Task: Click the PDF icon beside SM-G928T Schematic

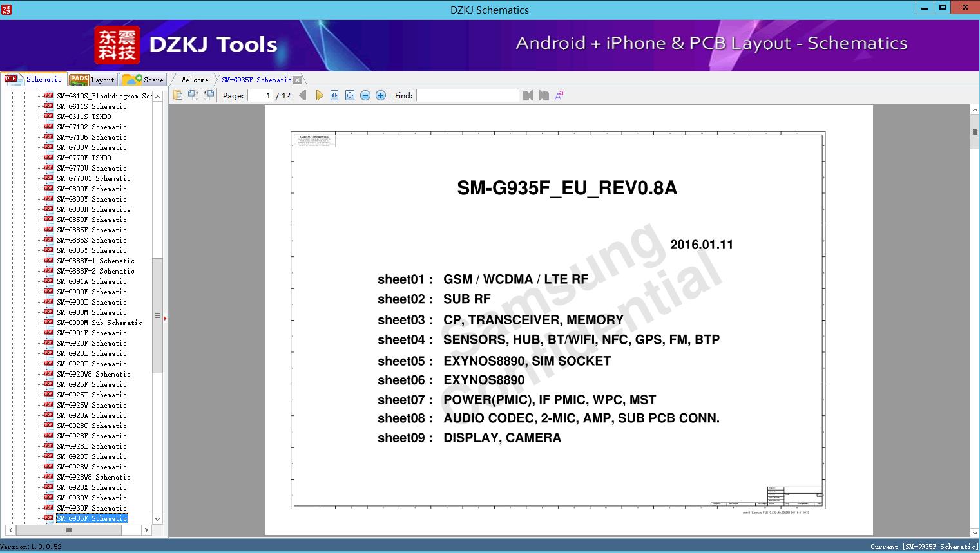Action: click(x=48, y=456)
